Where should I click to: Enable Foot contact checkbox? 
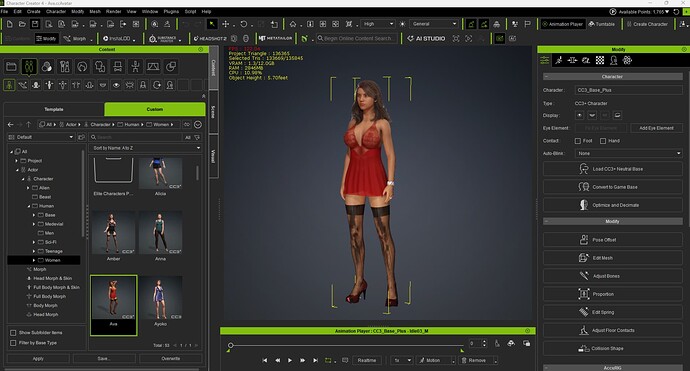click(x=578, y=141)
